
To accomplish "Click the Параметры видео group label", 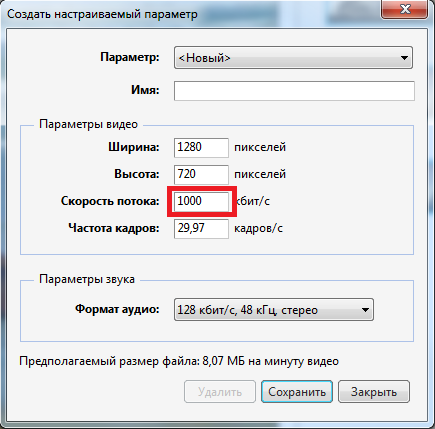I will click(88, 124).
